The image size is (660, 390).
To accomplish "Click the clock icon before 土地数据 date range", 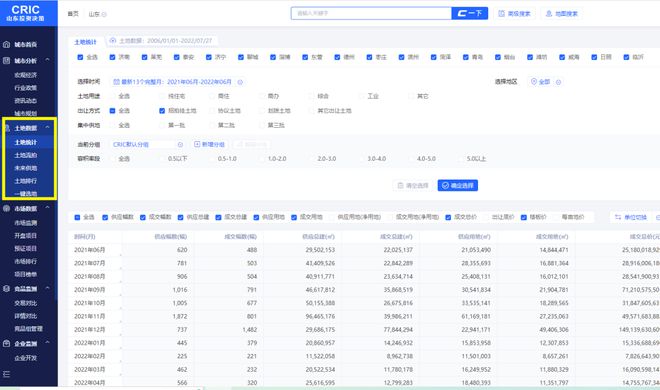I will pos(112,41).
